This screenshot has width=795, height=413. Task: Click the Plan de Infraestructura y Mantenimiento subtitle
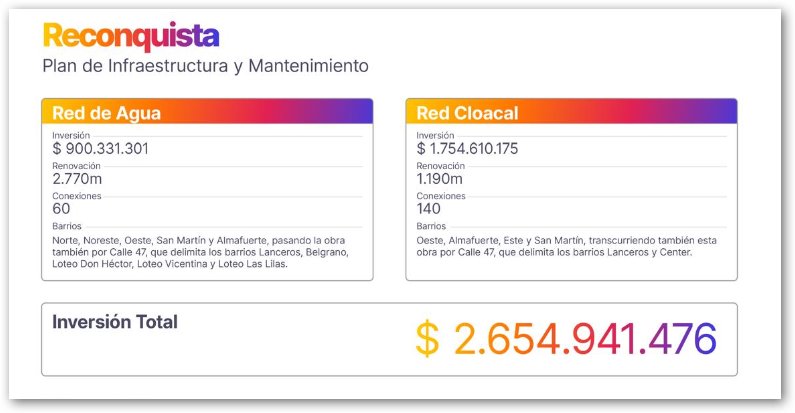tap(205, 66)
